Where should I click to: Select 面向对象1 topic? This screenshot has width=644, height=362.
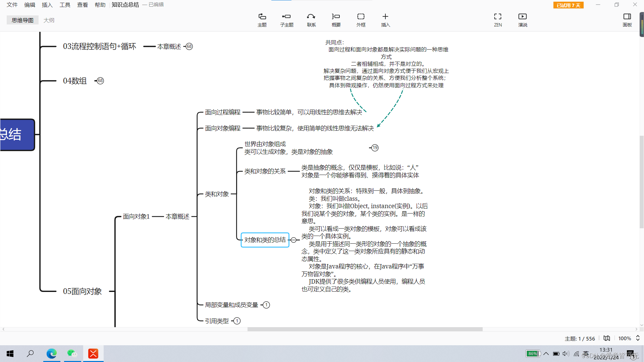point(136,217)
